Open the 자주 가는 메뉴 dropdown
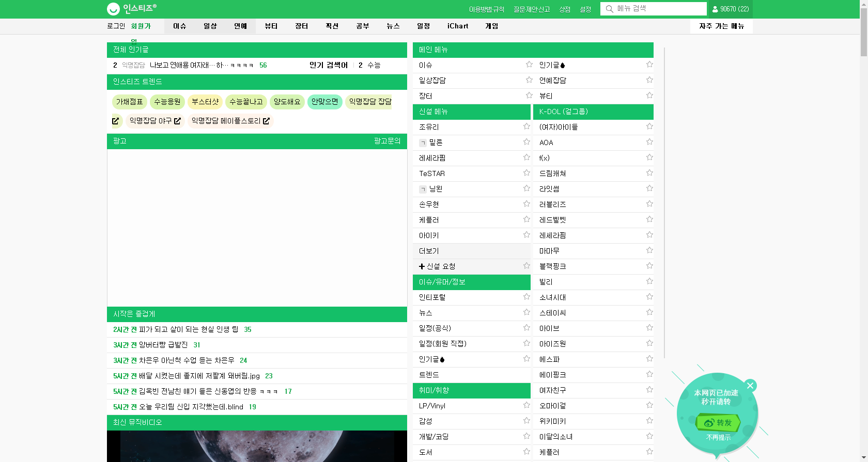Screen dimensions: 868x462 [721, 26]
